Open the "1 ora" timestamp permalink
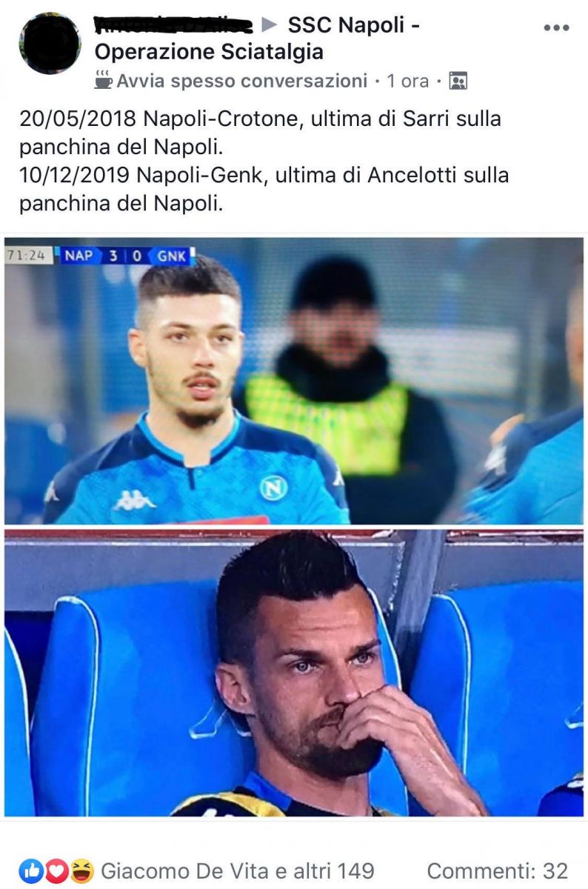The width and height of the screenshot is (588, 889). (x=408, y=81)
